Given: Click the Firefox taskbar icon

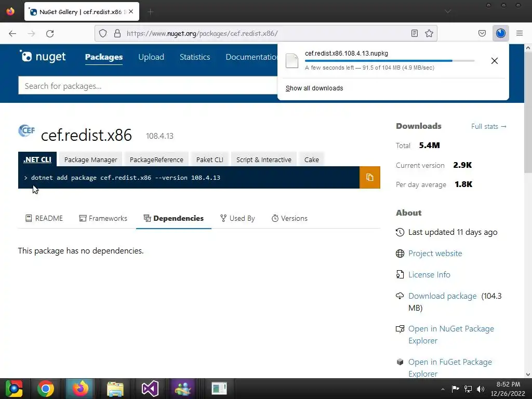Looking at the screenshot, I should click(x=81, y=389).
